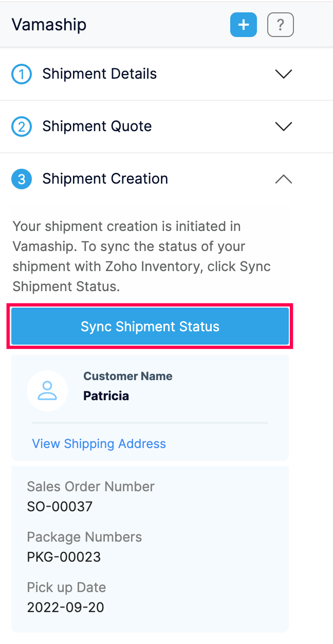The image size is (333, 644).
Task: Click the pick up date 2022-09-20
Action: point(65,607)
